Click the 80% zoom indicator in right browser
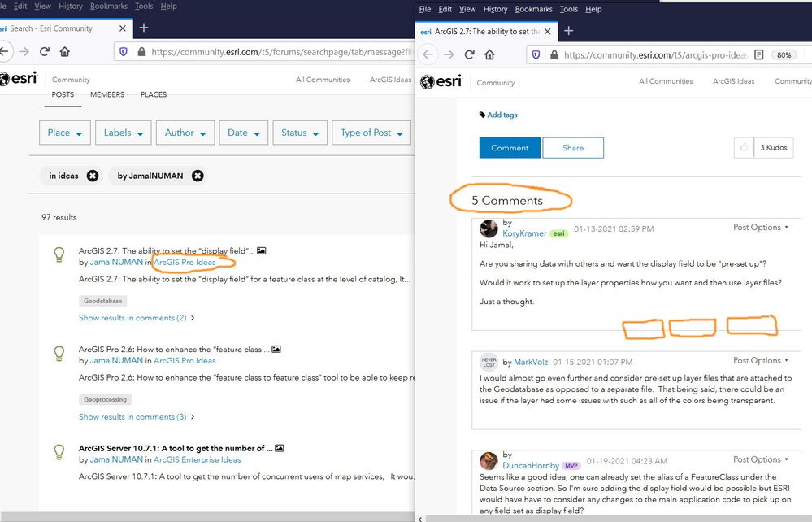This screenshot has width=812, height=522. pyautogui.click(x=784, y=54)
